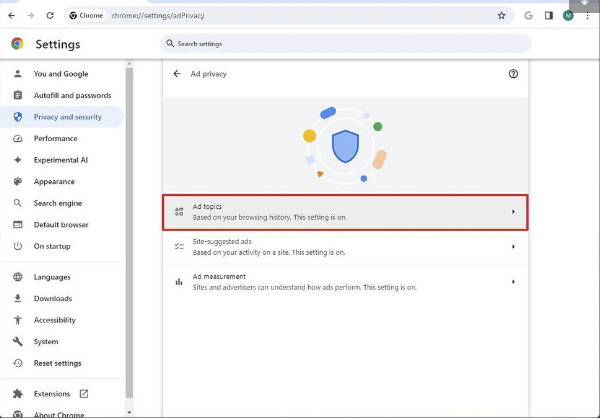This screenshot has width=600, height=419.
Task: Click the Ad measurement bar chart icon
Action: tap(179, 282)
